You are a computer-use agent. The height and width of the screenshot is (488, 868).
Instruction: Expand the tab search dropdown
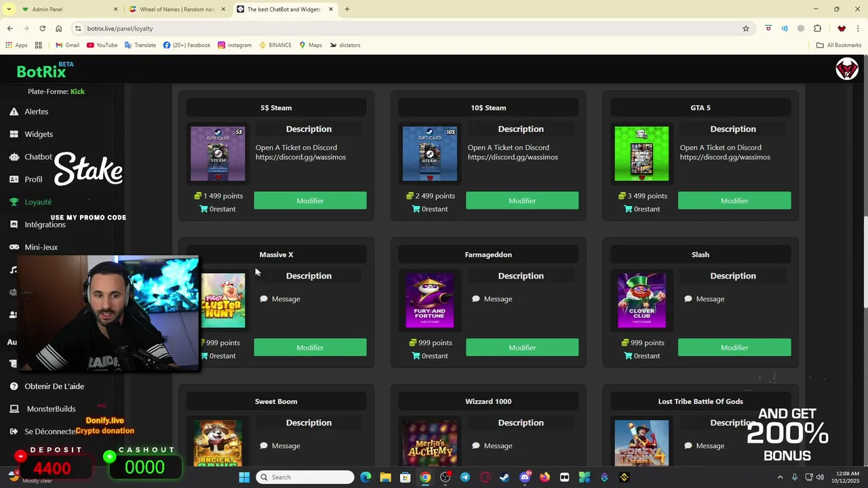(x=9, y=9)
